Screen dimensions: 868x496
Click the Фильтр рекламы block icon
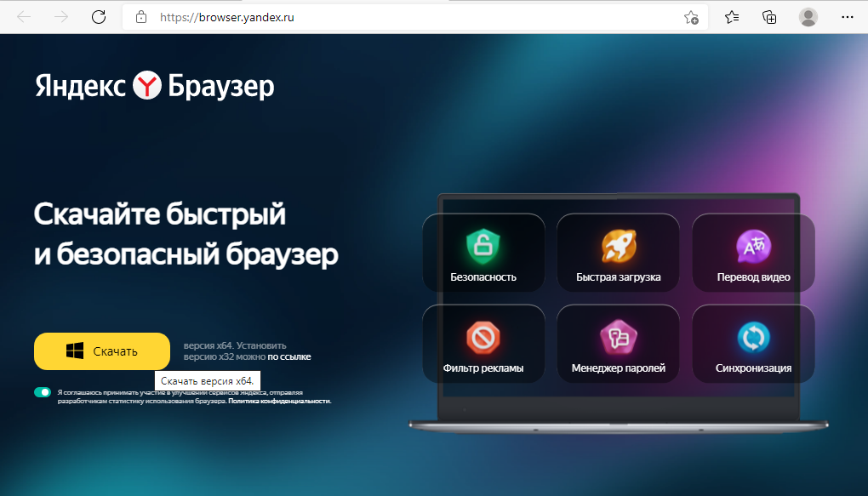pos(483,337)
